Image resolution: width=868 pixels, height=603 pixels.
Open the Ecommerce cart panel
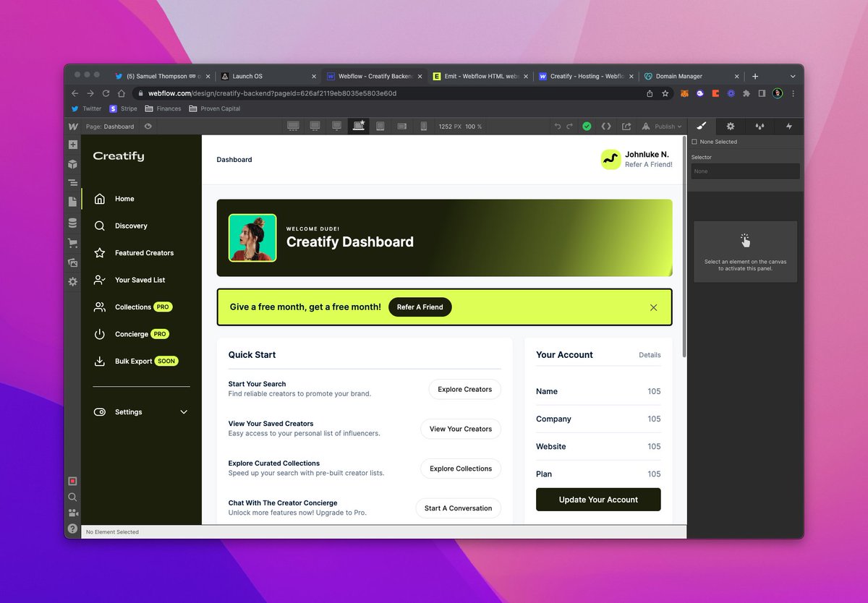click(x=73, y=243)
